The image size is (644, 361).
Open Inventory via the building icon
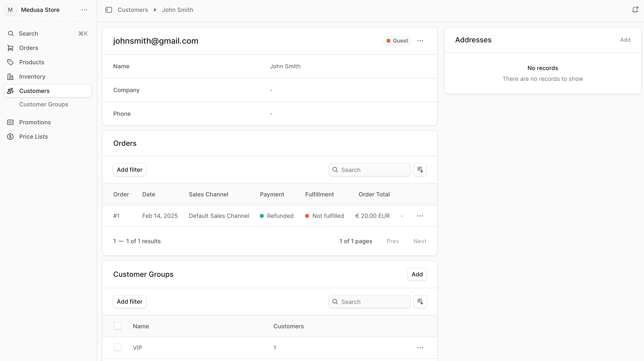10,77
